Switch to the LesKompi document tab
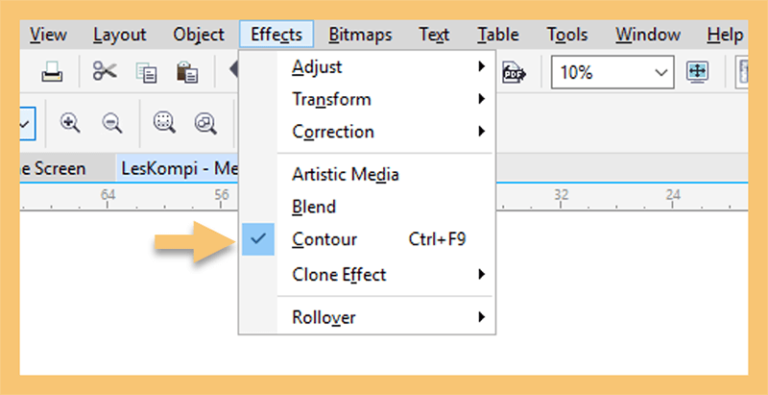The width and height of the screenshot is (768, 395). pyautogui.click(x=177, y=169)
